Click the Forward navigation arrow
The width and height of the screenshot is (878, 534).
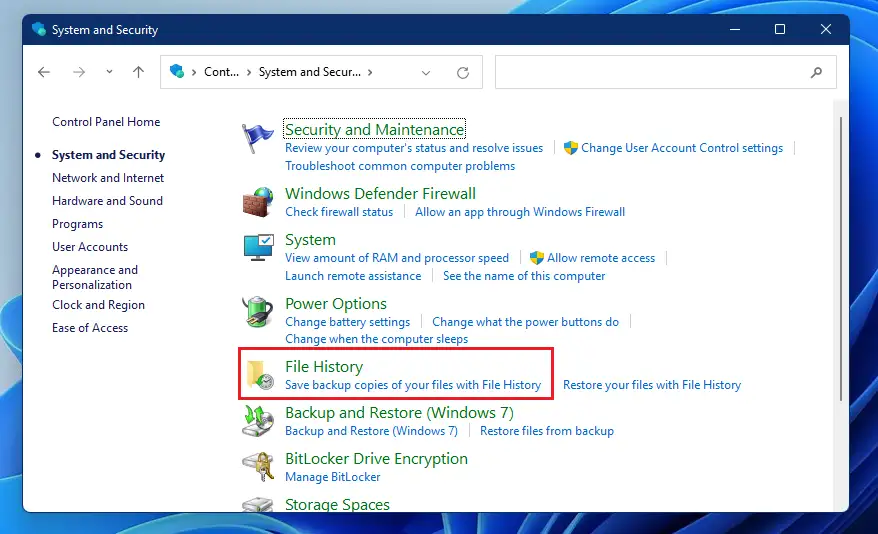(x=79, y=72)
